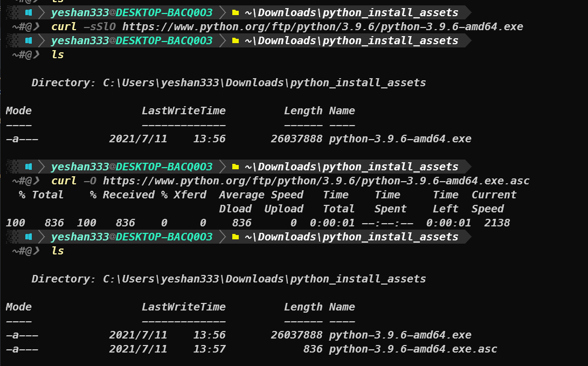Image resolution: width=588 pixels, height=366 pixels.
Task: Click the 13:57 write time in the file listing
Action: [x=209, y=349]
